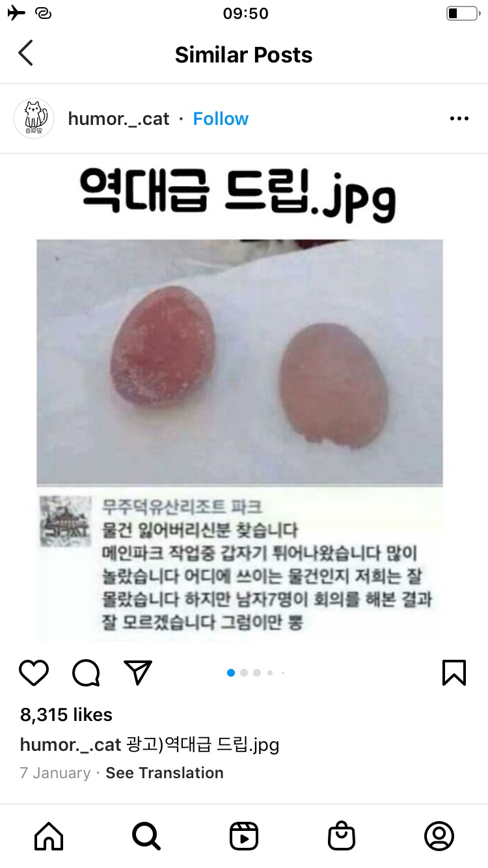The image size is (488, 868).
Task: Follow the humor._.cat account
Action: click(221, 119)
